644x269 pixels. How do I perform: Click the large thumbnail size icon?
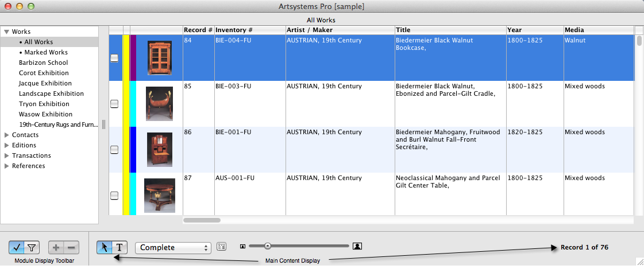pyautogui.click(x=357, y=246)
